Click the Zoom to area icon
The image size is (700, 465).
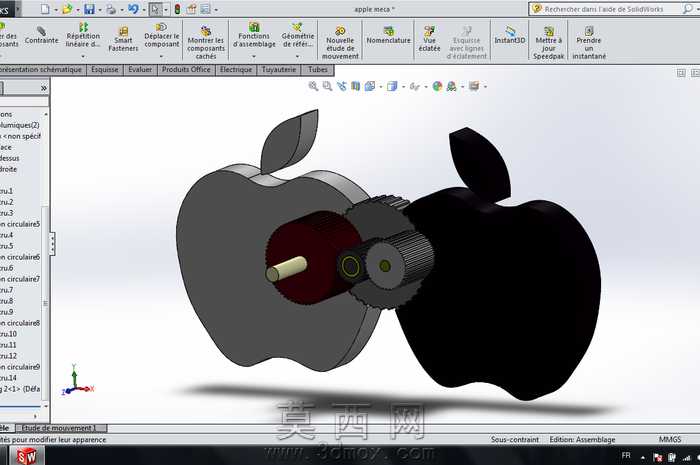(327, 86)
